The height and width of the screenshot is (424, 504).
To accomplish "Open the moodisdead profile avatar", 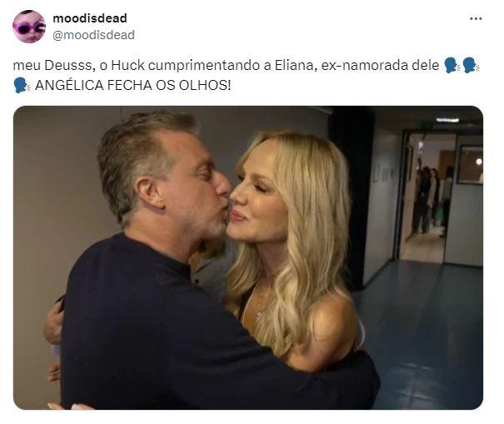I will 29,27.
